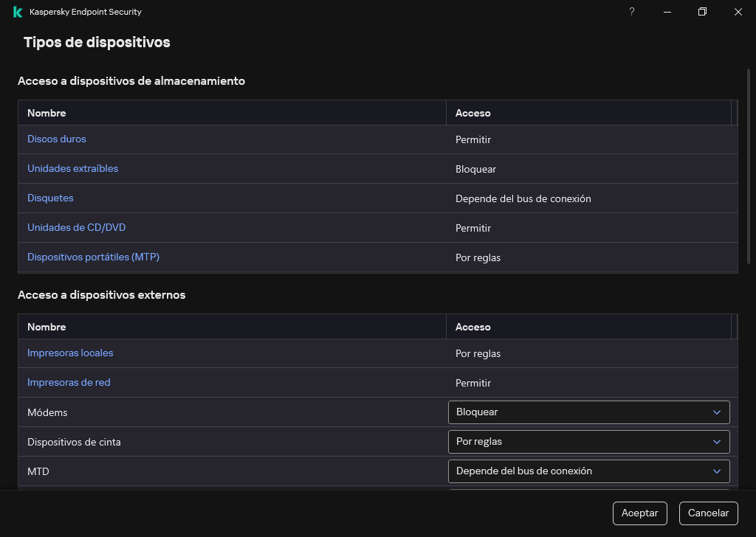756x537 pixels.
Task: Select the Bloquear value shown for Módems
Action: coord(476,412)
